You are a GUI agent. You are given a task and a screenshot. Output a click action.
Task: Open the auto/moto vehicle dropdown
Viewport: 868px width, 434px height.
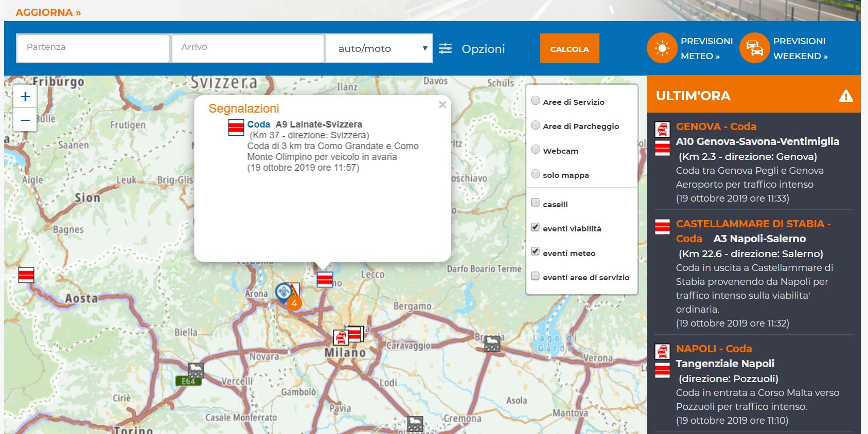click(x=379, y=48)
